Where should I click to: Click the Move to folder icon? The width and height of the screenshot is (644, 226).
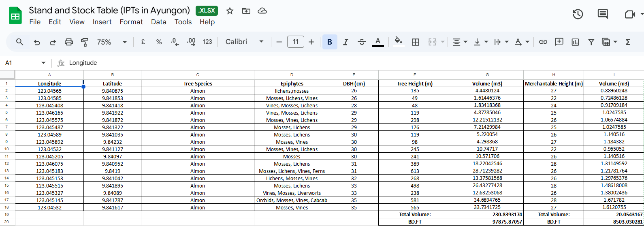pos(246,11)
